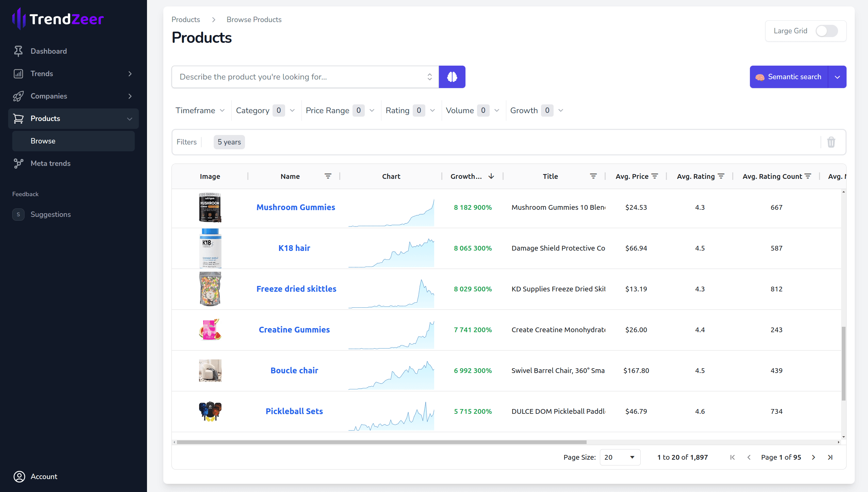Open the Mushroom Gummies product link
Screen dimensions: 868x492
(x=295, y=207)
